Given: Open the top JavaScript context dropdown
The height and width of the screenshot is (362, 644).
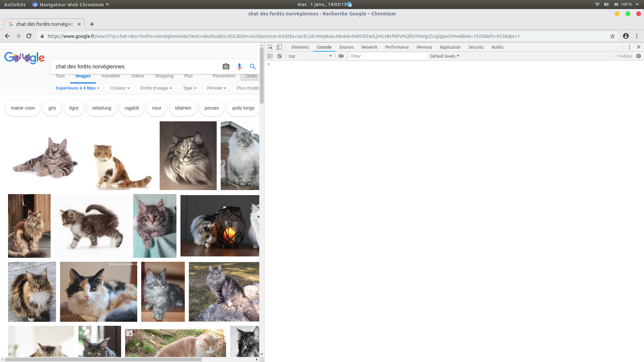Looking at the screenshot, I should click(x=310, y=56).
